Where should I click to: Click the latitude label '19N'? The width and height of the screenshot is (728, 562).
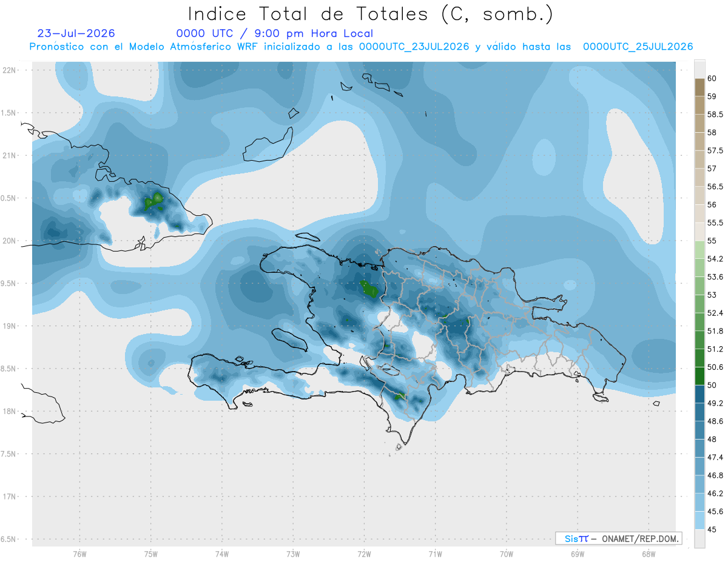(x=9, y=326)
